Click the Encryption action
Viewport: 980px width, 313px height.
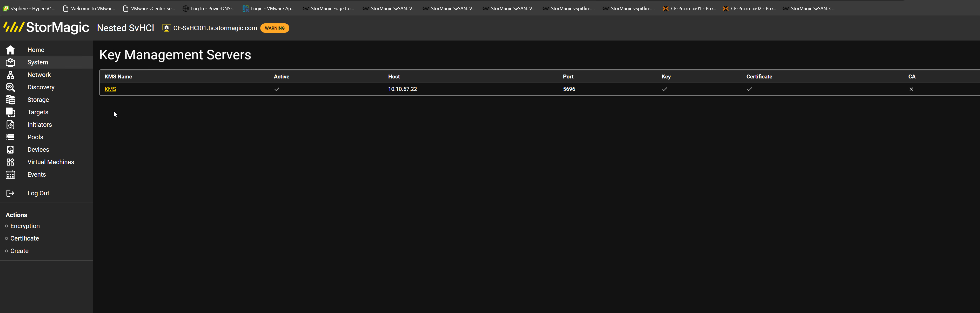25,226
